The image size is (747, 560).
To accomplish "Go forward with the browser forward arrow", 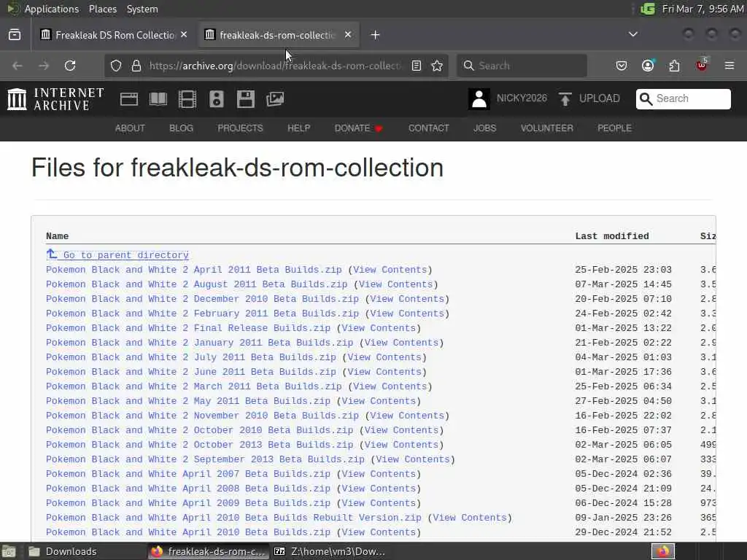I will point(44,65).
